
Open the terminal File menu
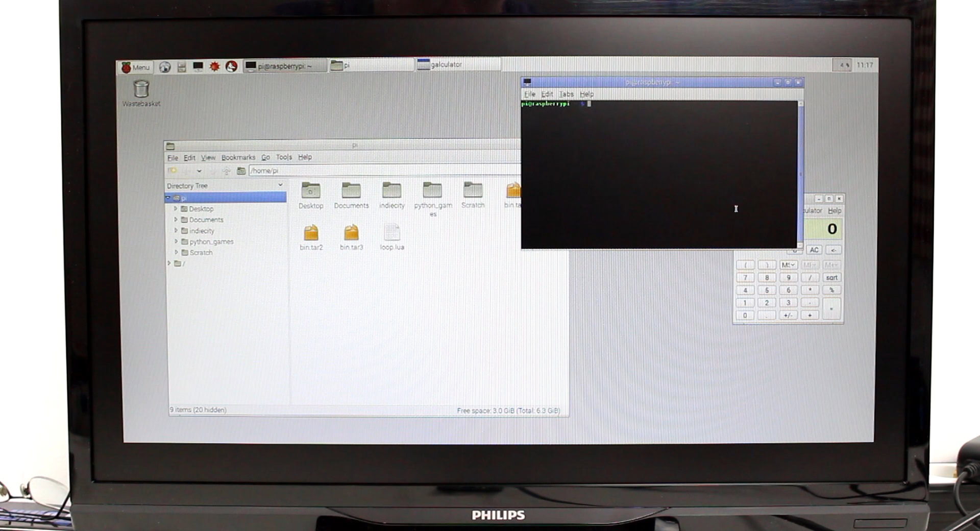coord(530,94)
